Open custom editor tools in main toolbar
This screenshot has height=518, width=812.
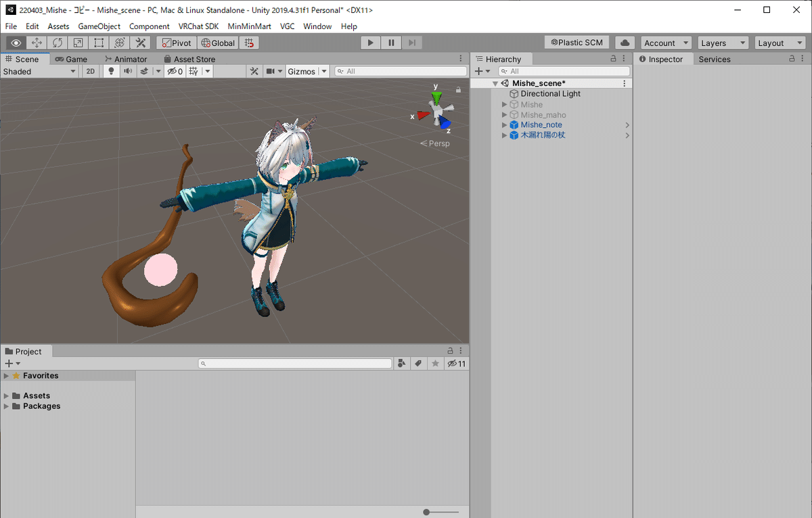[141, 43]
